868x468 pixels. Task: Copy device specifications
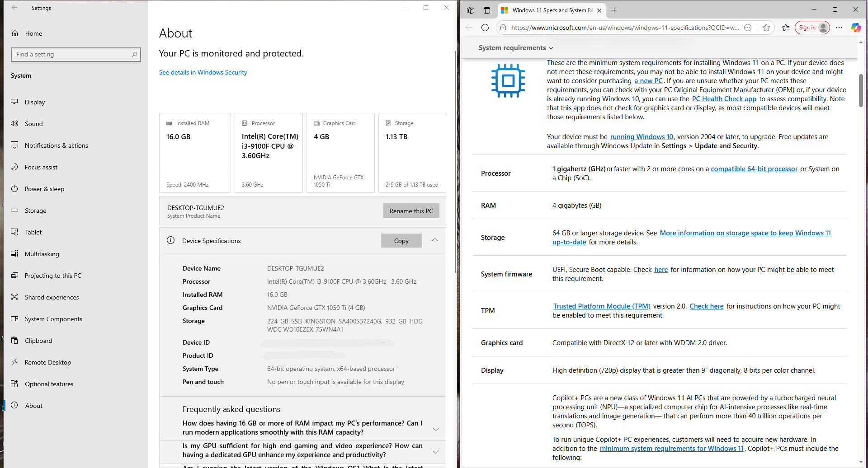401,241
